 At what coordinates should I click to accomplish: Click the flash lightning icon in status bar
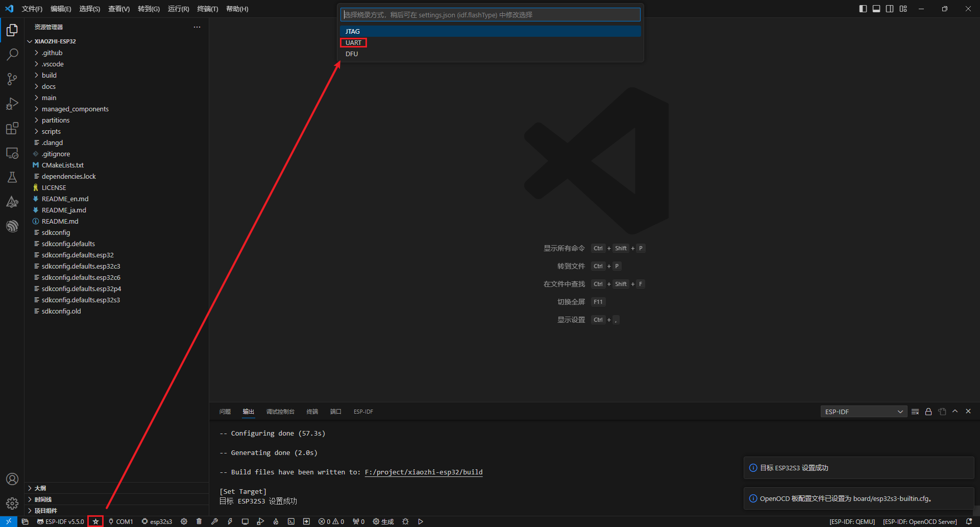pos(230,521)
